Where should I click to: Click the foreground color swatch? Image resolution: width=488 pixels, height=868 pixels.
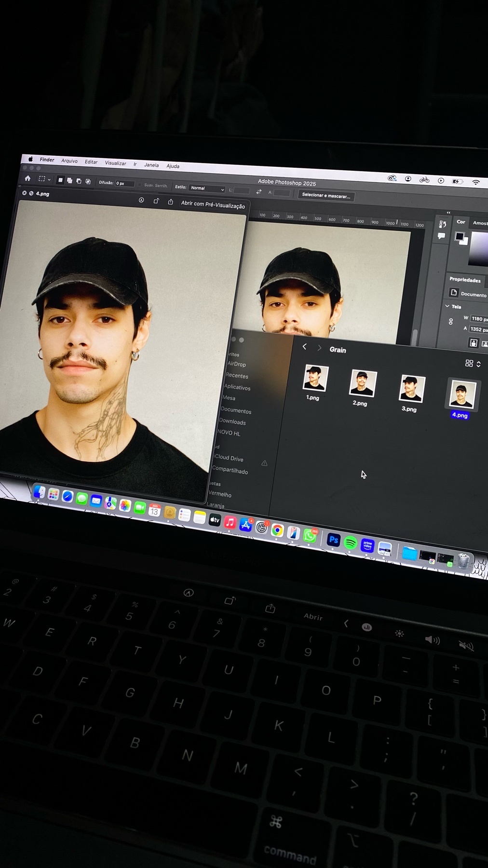[460, 236]
